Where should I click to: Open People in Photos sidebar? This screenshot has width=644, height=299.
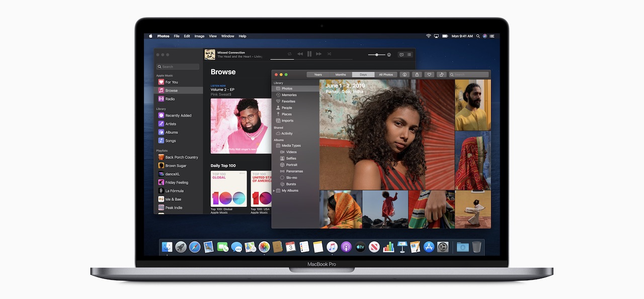(295, 108)
